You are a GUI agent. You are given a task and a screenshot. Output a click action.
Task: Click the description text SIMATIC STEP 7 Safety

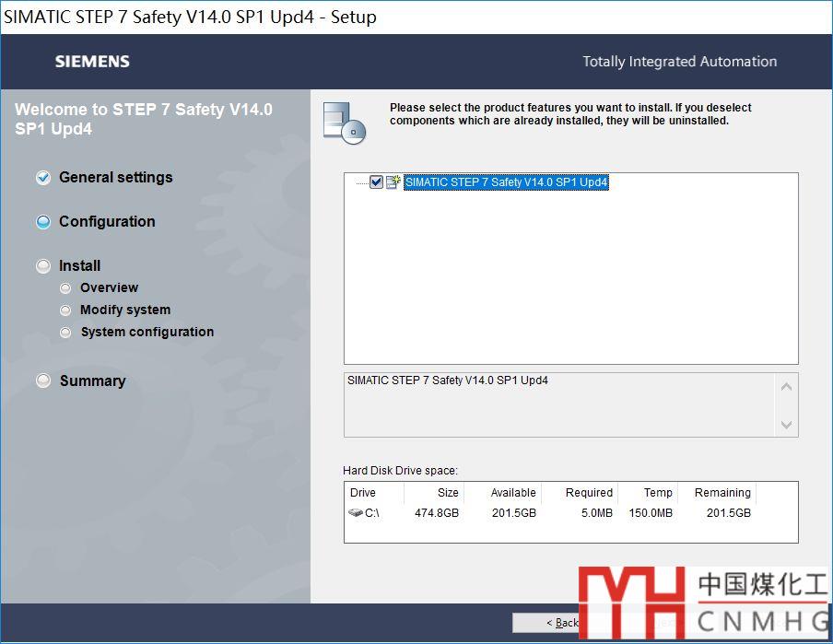point(447,381)
